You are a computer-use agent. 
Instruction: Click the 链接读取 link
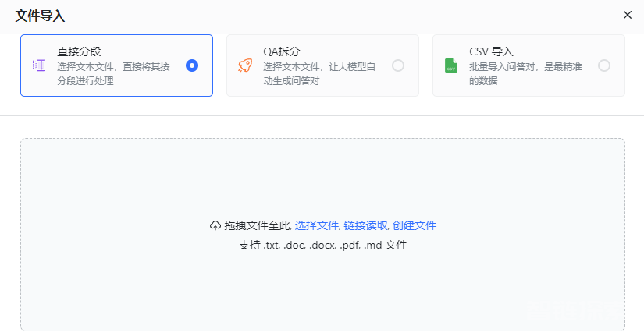(x=365, y=225)
